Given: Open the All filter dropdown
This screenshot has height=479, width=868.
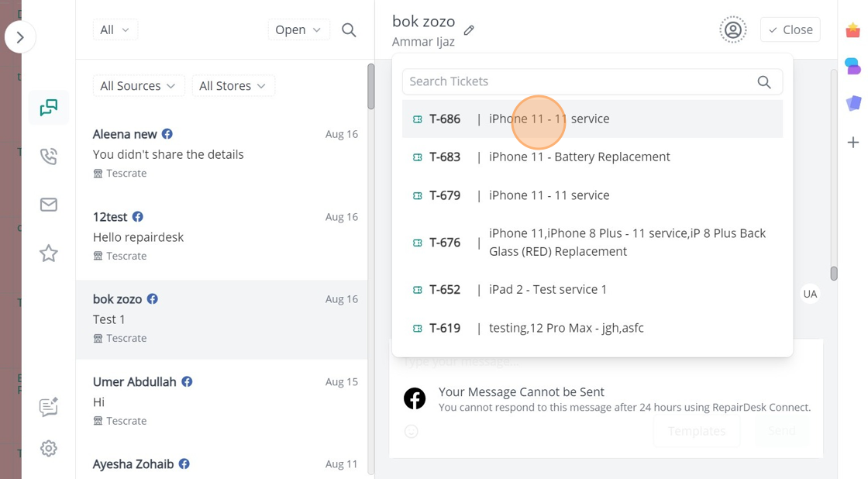Looking at the screenshot, I should (115, 30).
